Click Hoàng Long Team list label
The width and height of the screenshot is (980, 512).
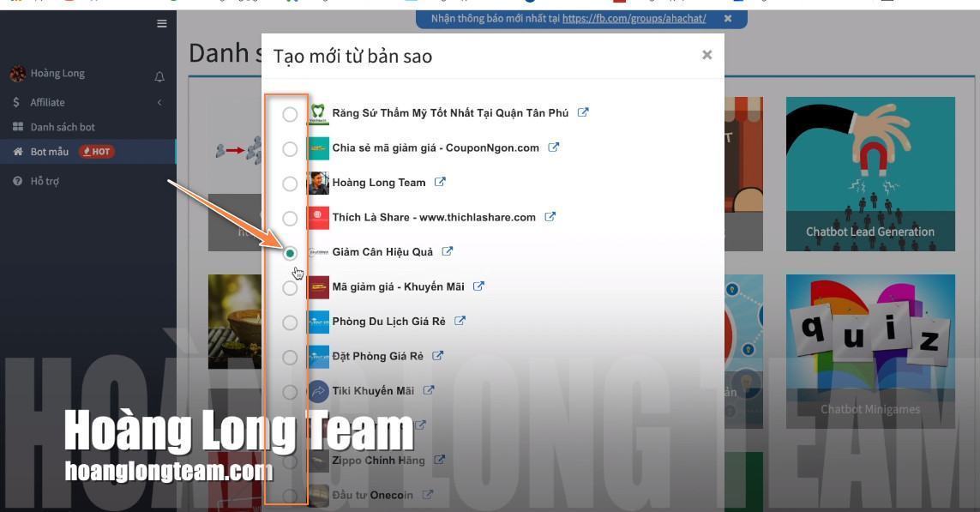(x=379, y=183)
